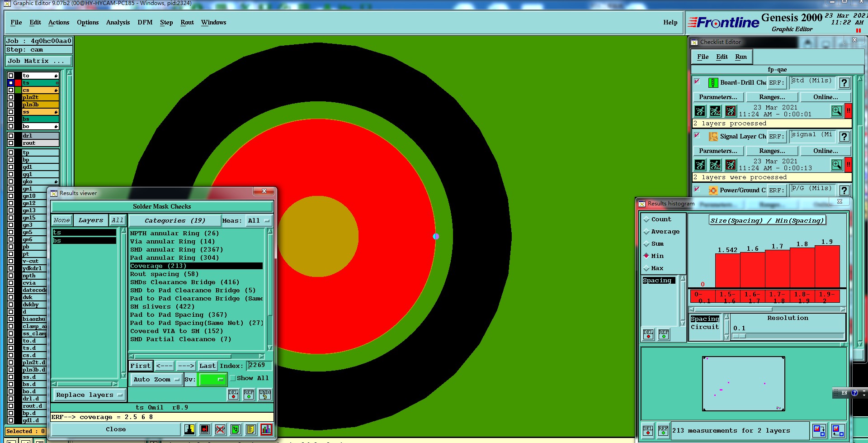Viewport: 868px width, 443px height.
Task: Click the question mark help for Signal Layer check
Action: pyautogui.click(x=844, y=137)
